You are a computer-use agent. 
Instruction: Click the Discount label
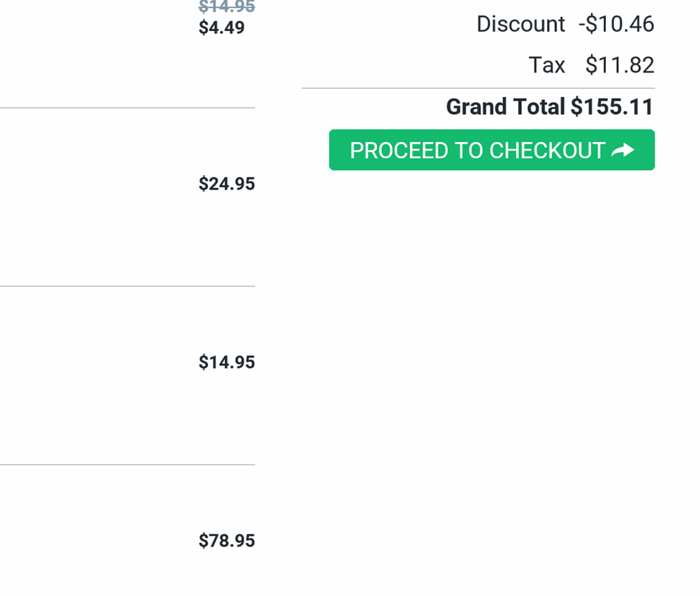tap(521, 24)
